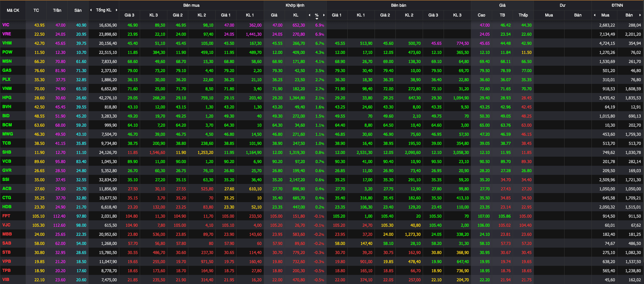Open stock symbol BID
644x284 pixels.
(x=6, y=116)
